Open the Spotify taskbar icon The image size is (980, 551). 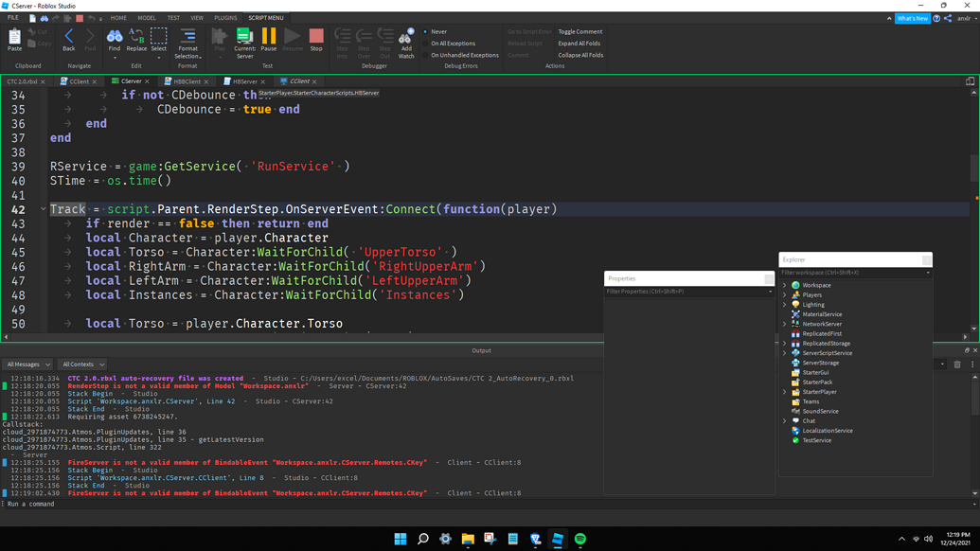click(x=580, y=539)
